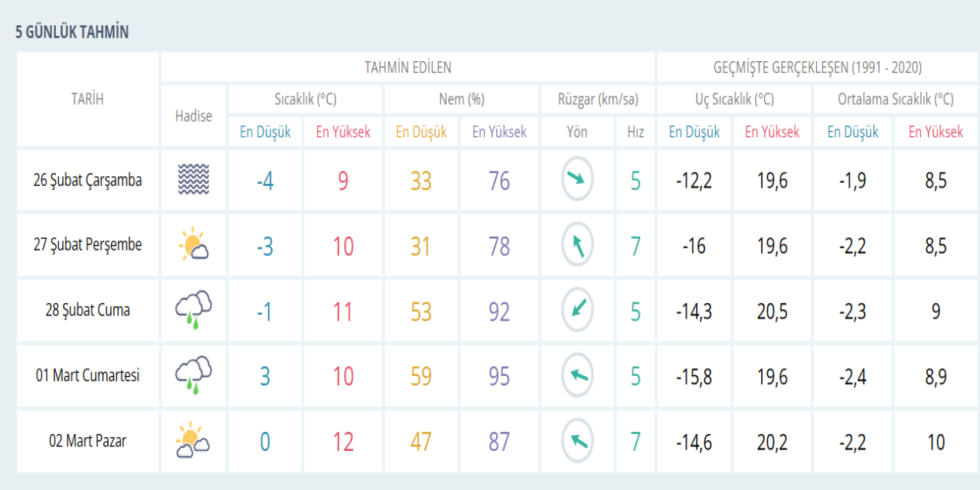Click the Nem (%) column header
Viewport: 980px width, 490px height.
[x=461, y=100]
